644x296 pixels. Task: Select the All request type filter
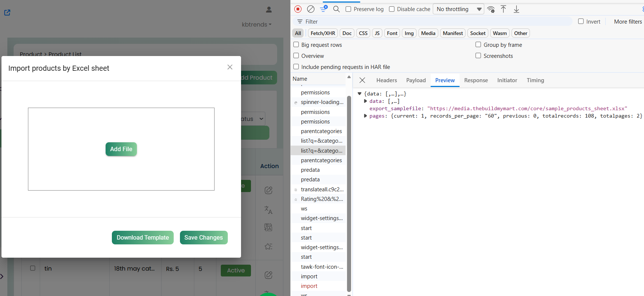click(298, 33)
